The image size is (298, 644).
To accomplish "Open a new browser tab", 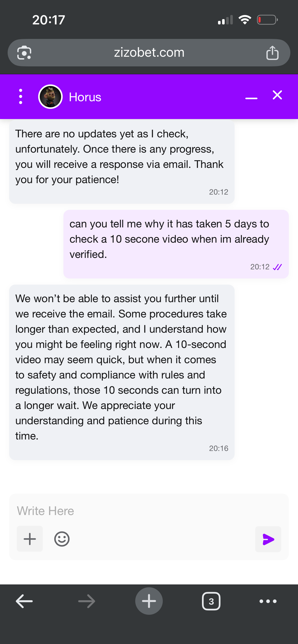I will tap(149, 601).
